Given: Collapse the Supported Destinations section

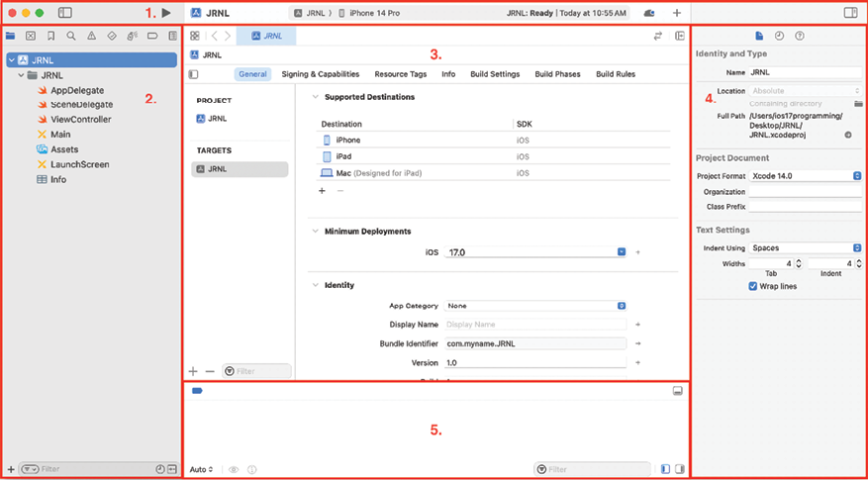Looking at the screenshot, I should [x=315, y=97].
